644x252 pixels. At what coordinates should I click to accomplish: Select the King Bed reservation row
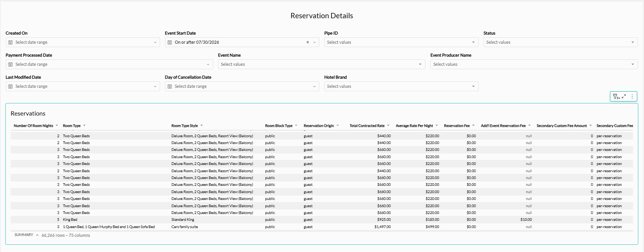tap(322, 220)
